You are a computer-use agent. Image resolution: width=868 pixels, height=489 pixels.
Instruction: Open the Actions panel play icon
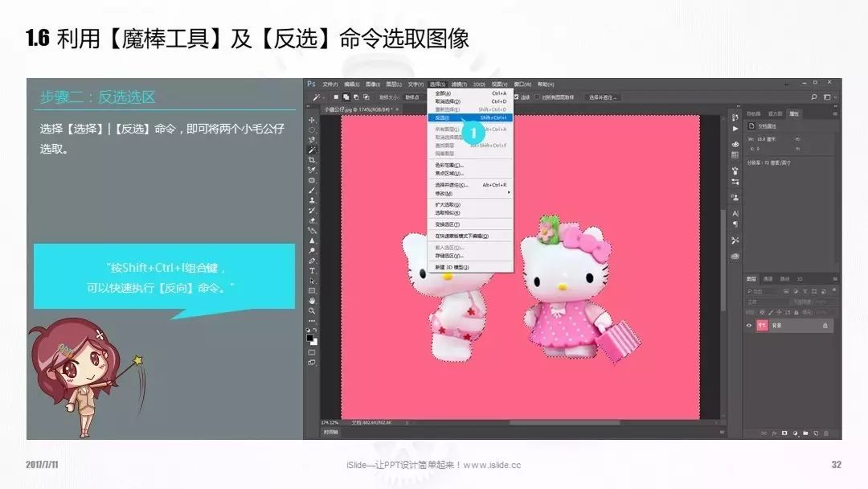[735, 129]
